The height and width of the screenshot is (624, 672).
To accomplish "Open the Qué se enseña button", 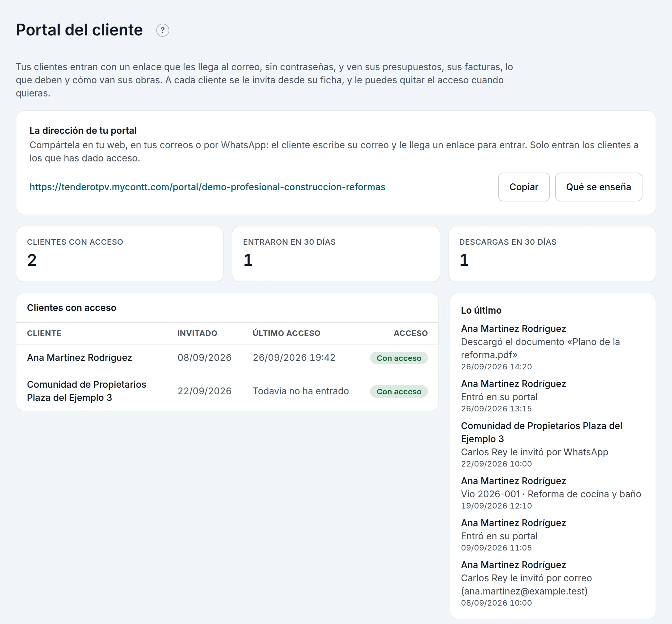I will [x=598, y=187].
